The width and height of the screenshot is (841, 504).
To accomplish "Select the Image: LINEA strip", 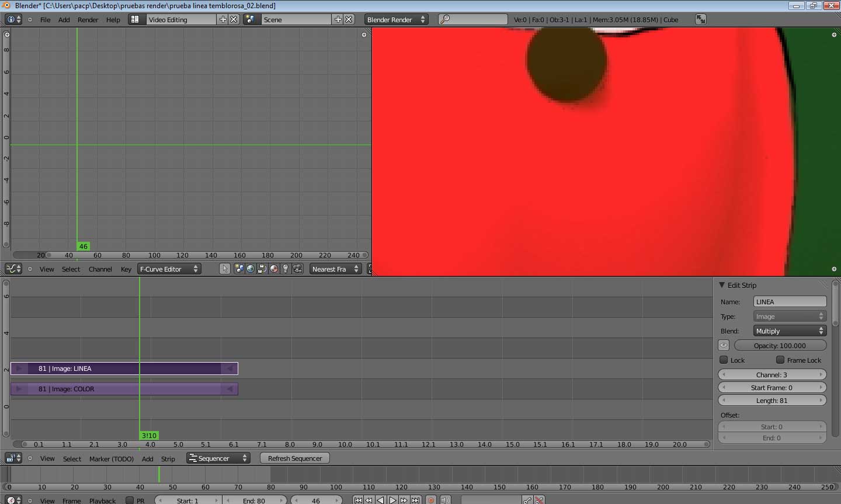I will 124,369.
